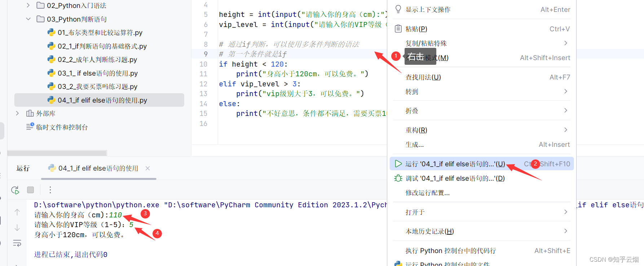This screenshot has width=644, height=266.
Task: Click folder icon of 03_Python判断语句
Action: point(41,19)
